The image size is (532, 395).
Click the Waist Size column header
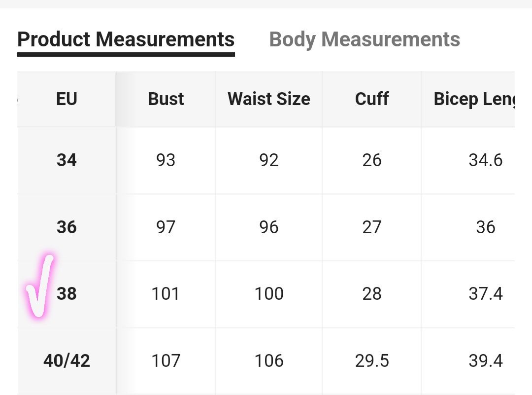(x=269, y=99)
